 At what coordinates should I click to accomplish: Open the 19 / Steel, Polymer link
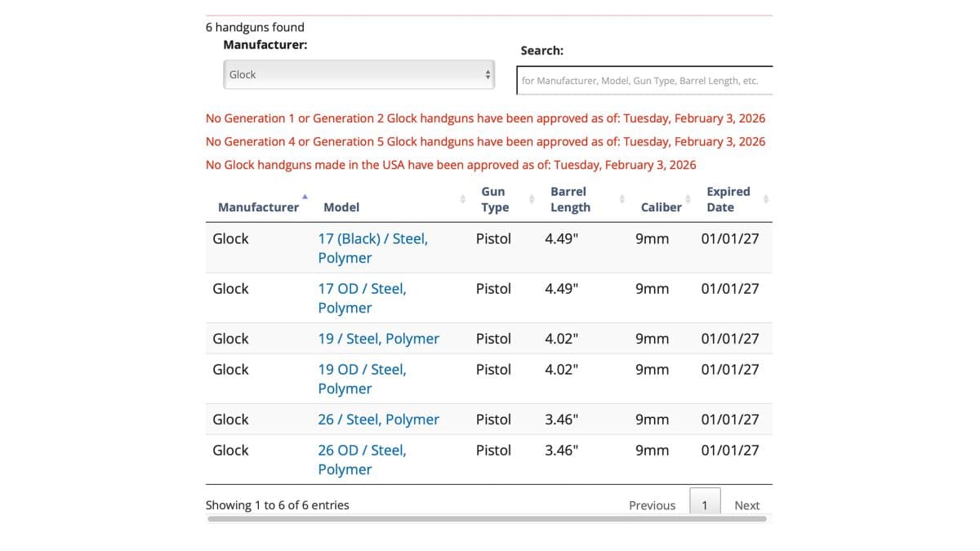pos(378,339)
